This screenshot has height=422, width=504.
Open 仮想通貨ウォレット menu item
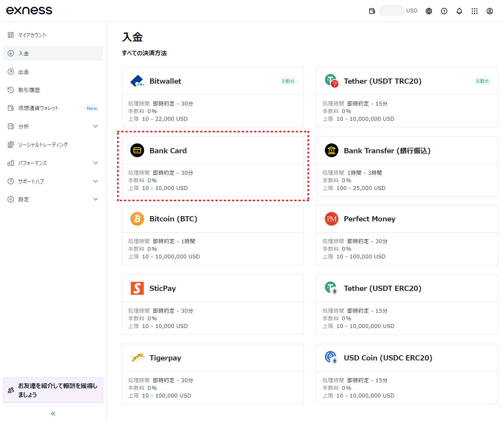[x=53, y=108]
